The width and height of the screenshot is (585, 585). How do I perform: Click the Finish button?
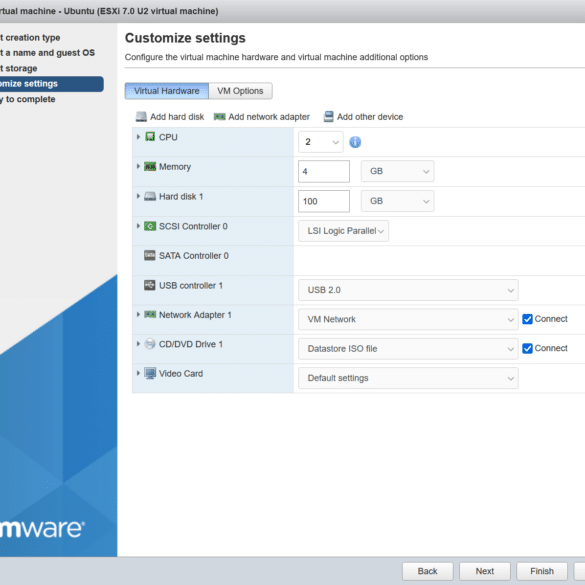click(542, 571)
